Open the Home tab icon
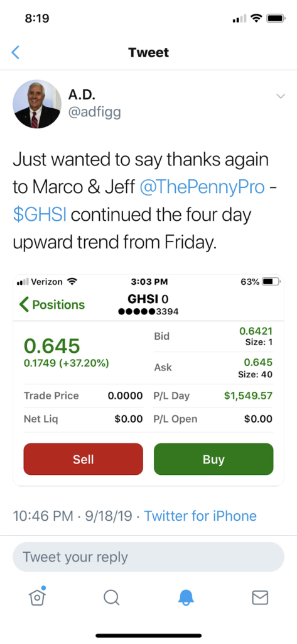 coord(37,597)
